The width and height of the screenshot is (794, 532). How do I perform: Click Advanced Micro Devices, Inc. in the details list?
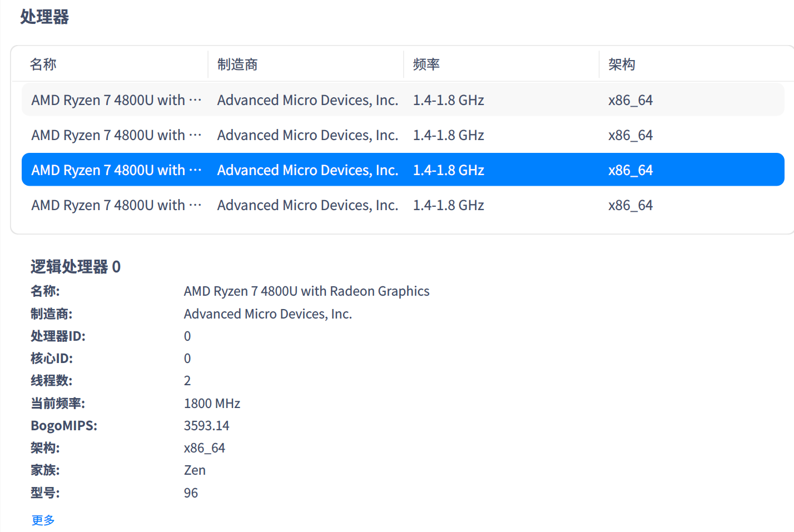268,314
